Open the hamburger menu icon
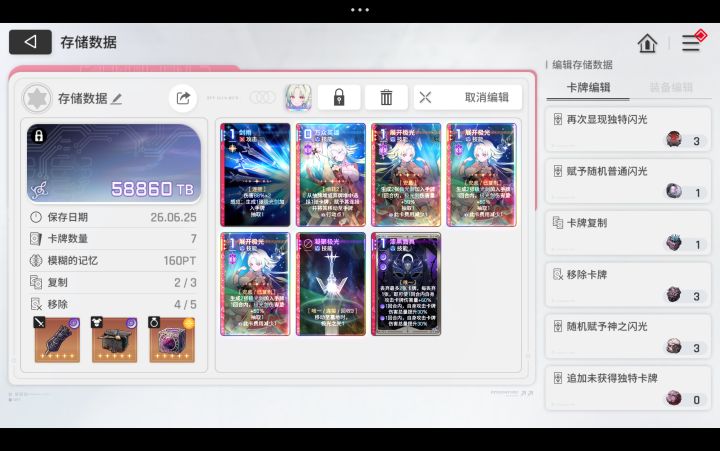The height and width of the screenshot is (451, 720). 691,43
